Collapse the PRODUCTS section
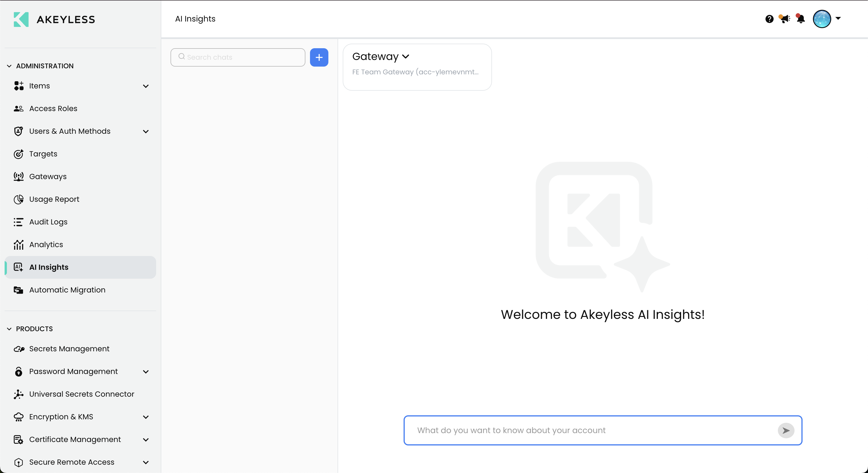868x473 pixels. click(x=9, y=329)
